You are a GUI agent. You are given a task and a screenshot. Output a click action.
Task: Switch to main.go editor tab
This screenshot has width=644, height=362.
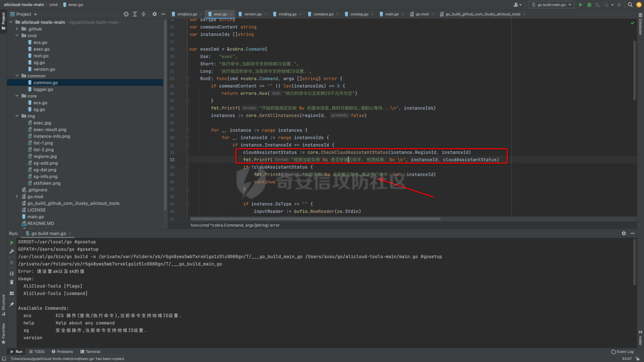tap(392, 14)
